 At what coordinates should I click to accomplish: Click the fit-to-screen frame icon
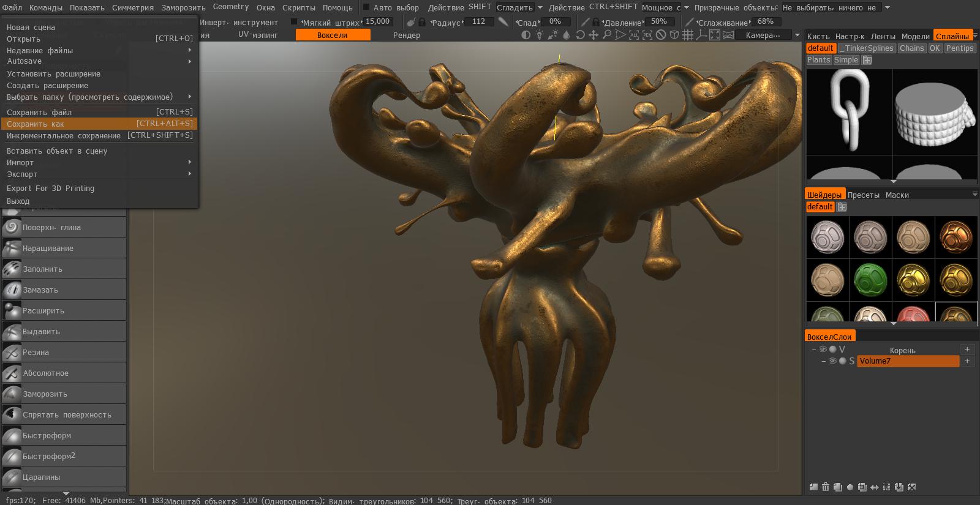pos(715,35)
